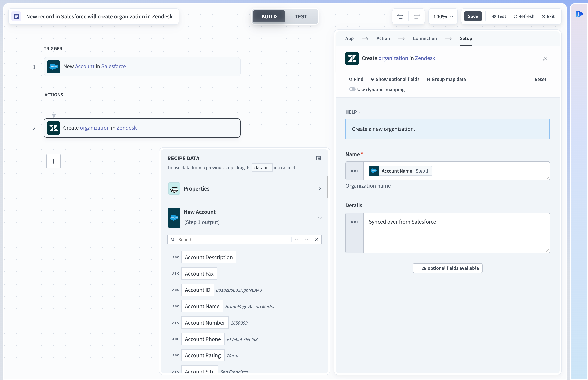588x380 pixels.
Task: Click Salesforce icon in trigger step 1
Action: (x=53, y=67)
